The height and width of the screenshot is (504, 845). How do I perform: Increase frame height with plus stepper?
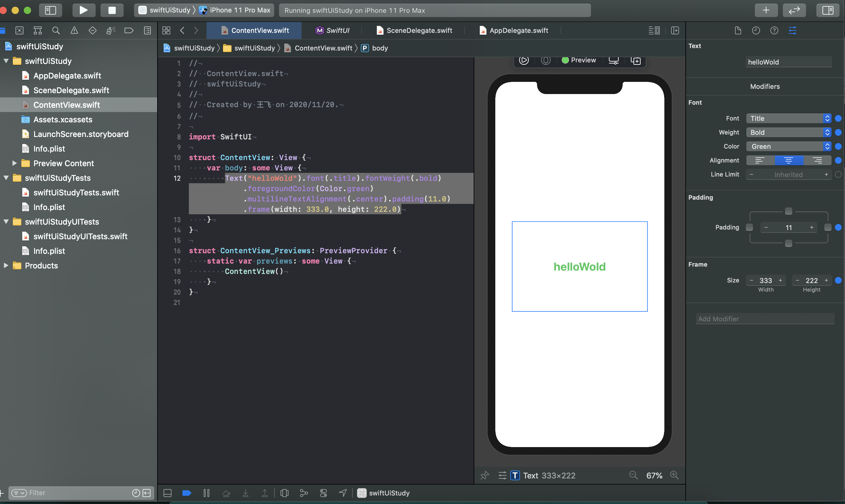826,280
